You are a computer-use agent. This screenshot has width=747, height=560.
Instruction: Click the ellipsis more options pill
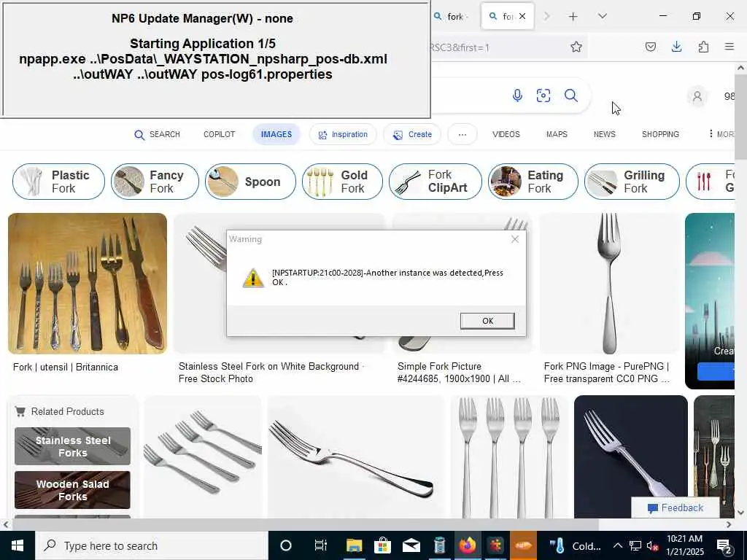point(462,135)
